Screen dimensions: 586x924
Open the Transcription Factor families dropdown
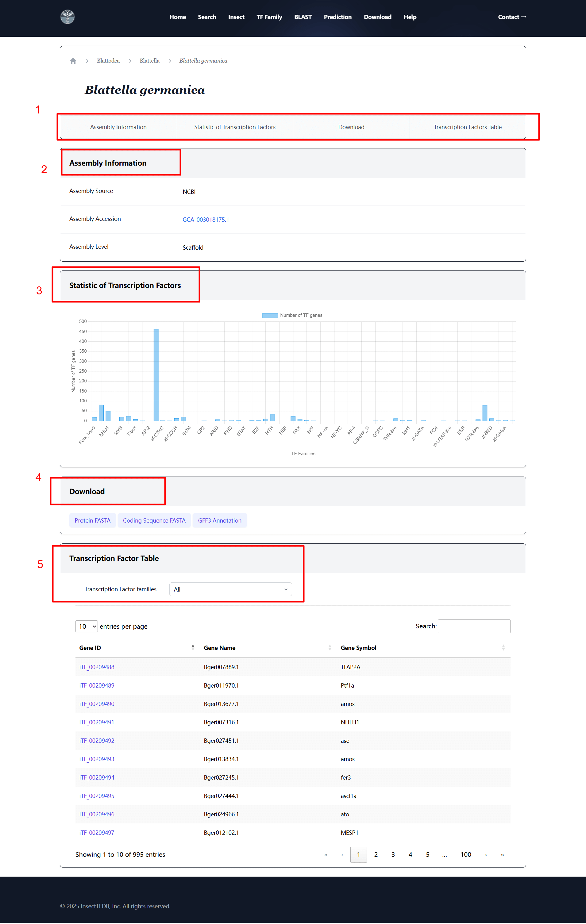click(x=230, y=589)
